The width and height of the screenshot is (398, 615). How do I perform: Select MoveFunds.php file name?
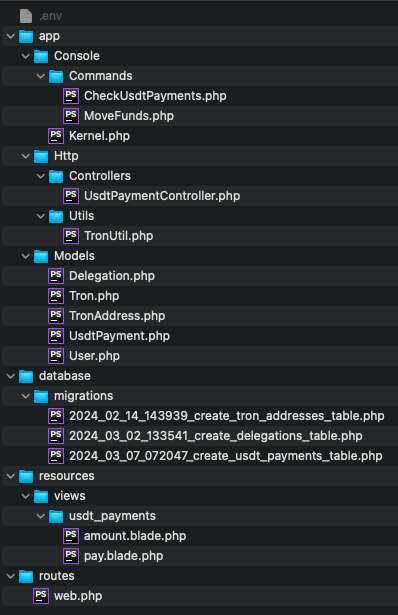129,116
